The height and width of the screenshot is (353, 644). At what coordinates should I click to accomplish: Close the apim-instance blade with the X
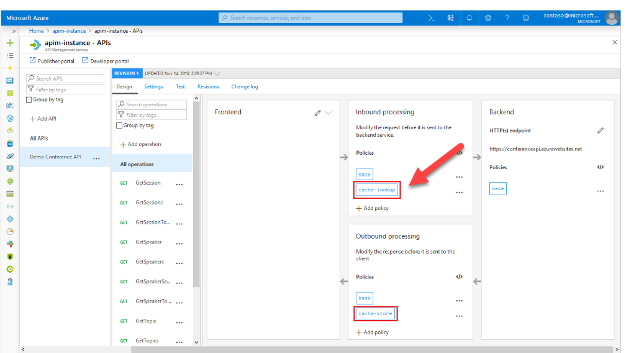pos(615,42)
